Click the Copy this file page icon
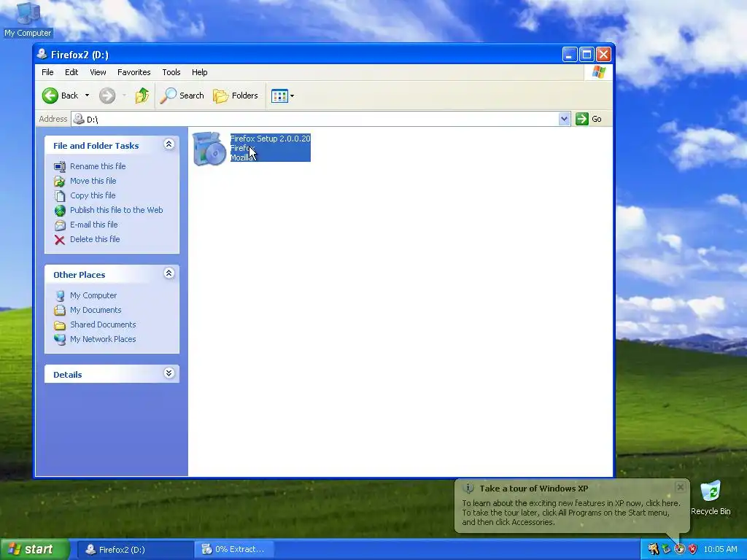The width and height of the screenshot is (747, 560). coord(60,196)
